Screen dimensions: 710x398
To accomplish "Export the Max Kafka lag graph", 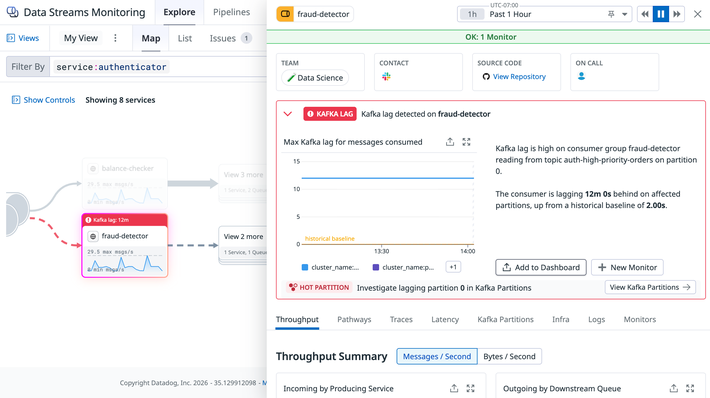I will [x=450, y=142].
